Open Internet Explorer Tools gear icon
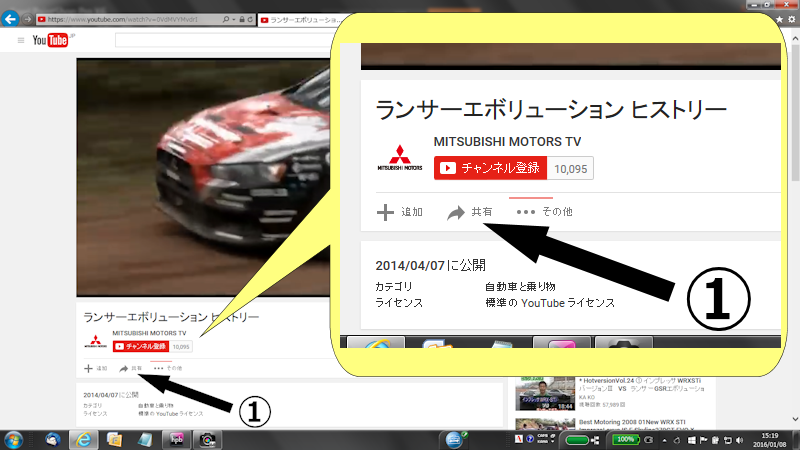This screenshot has width=800, height=450. [x=791, y=19]
